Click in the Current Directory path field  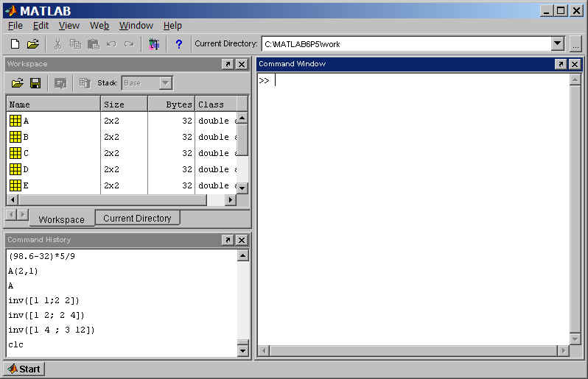point(406,44)
